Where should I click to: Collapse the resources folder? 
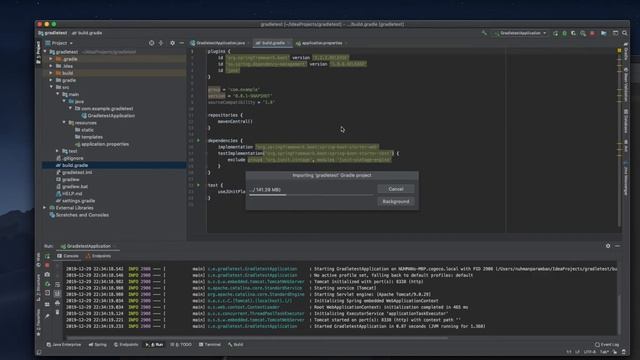pyautogui.click(x=64, y=122)
